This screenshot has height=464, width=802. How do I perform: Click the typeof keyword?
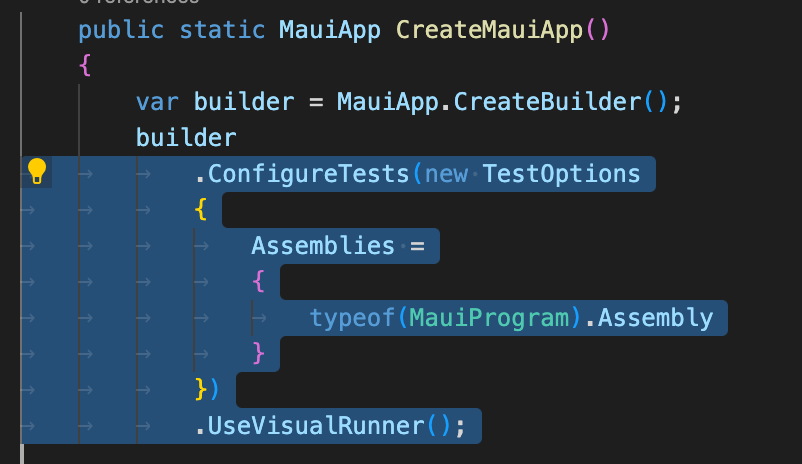[x=352, y=318]
